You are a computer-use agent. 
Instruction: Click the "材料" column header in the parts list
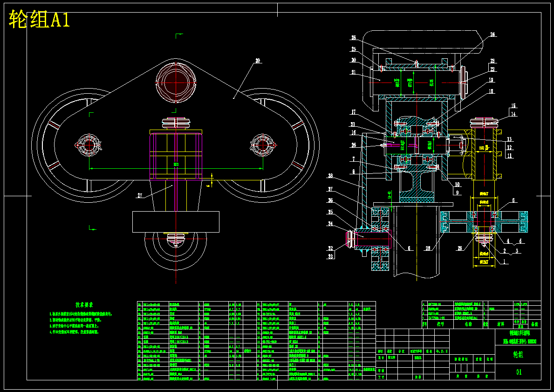[x=500, y=324]
